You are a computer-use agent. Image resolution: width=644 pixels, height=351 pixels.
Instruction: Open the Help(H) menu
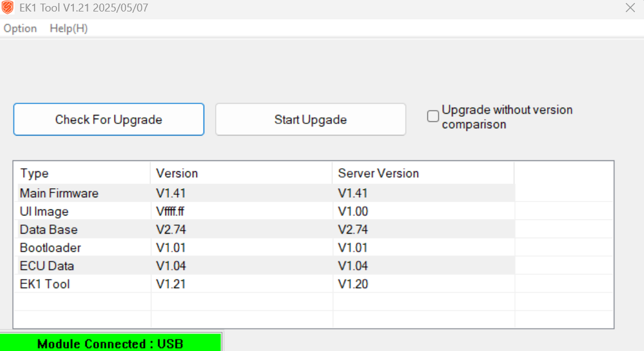coord(68,28)
